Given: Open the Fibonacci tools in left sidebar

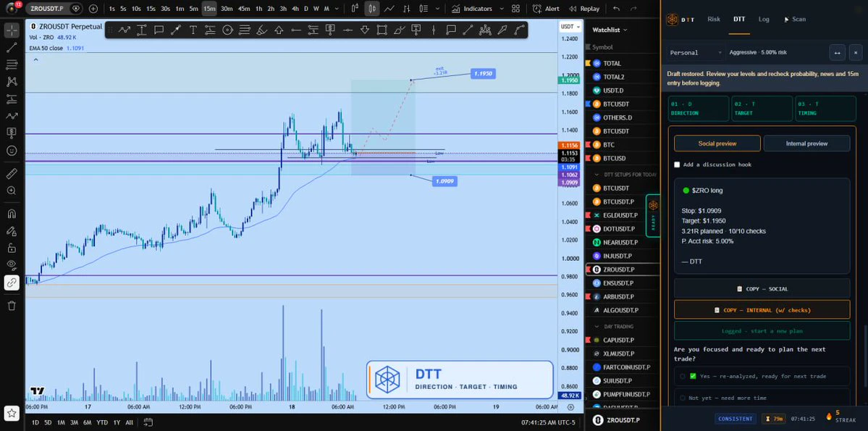Looking at the screenshot, I should [12, 64].
